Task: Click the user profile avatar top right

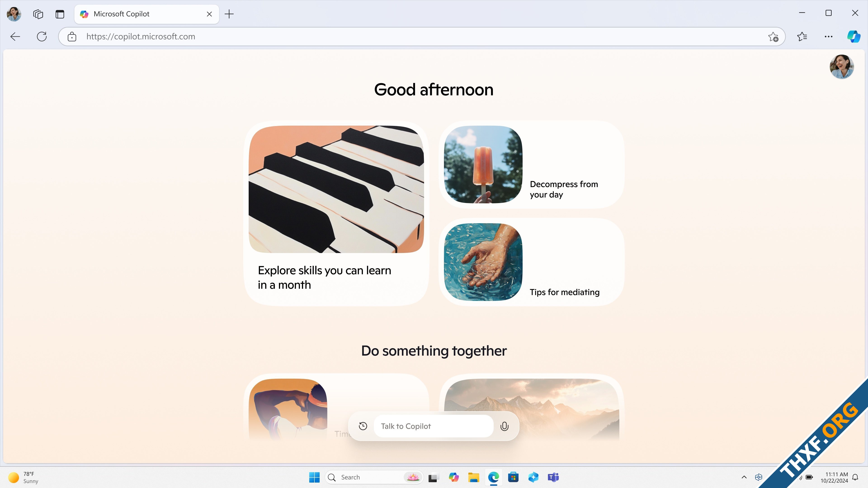Action: click(x=842, y=66)
